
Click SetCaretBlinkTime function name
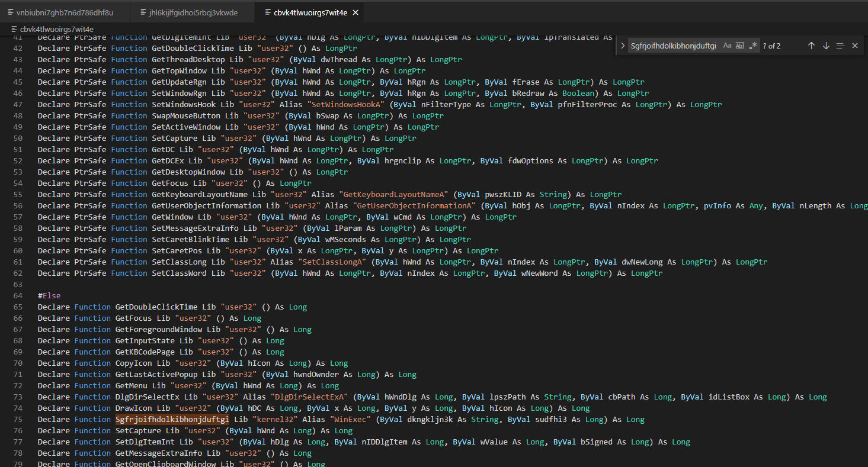191,239
